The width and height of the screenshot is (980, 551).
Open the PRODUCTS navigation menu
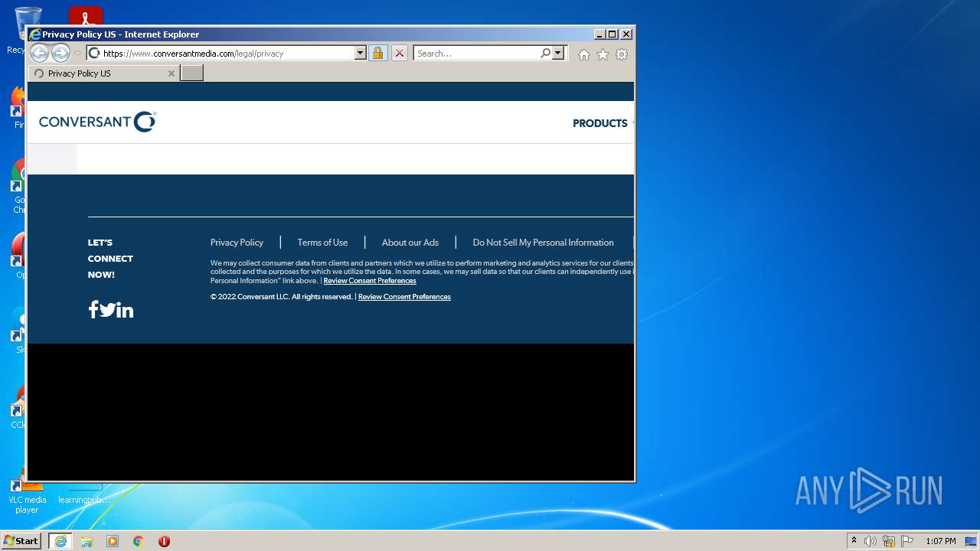[600, 123]
